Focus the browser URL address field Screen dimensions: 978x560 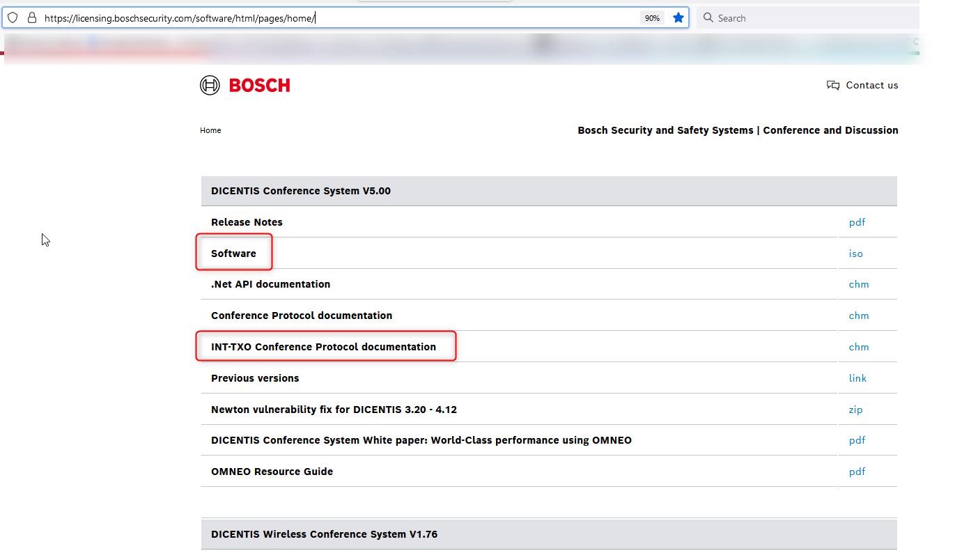(x=334, y=18)
